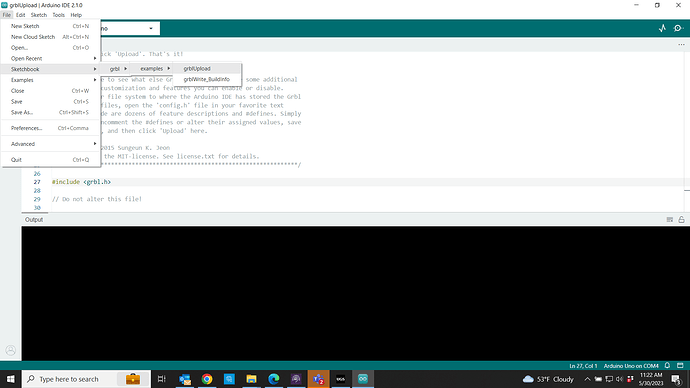
Task: Open the Tools menu
Action: point(58,15)
